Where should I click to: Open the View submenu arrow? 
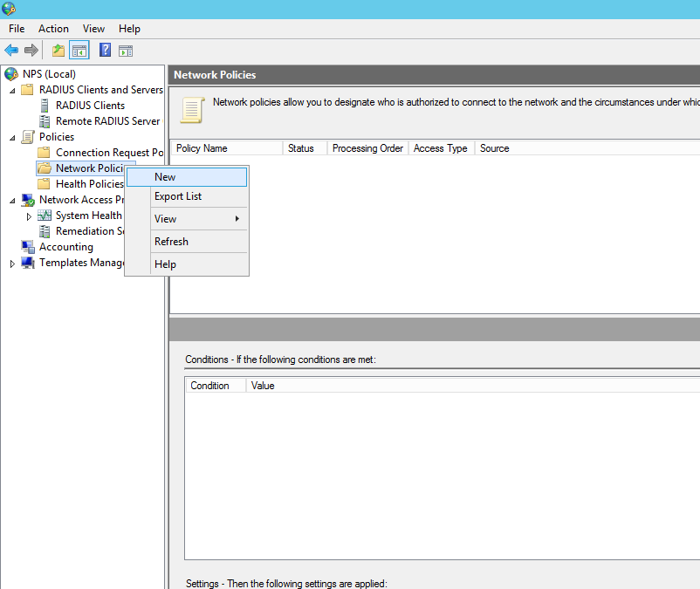click(237, 219)
